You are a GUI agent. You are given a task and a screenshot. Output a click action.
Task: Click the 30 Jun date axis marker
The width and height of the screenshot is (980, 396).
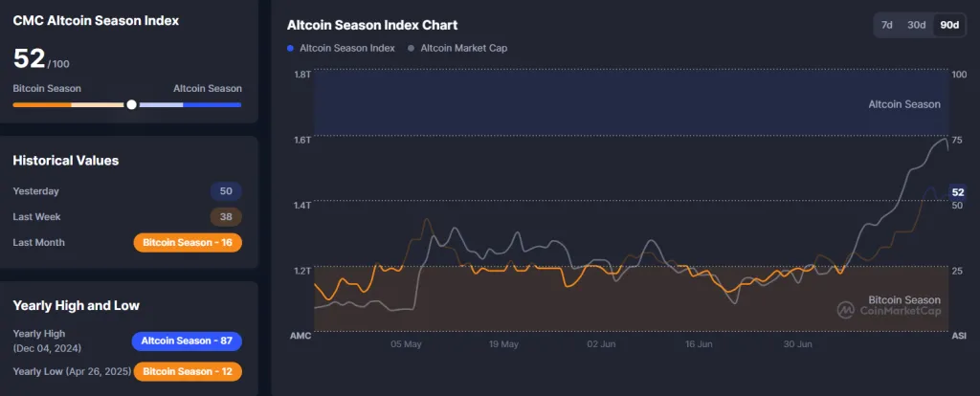(797, 343)
